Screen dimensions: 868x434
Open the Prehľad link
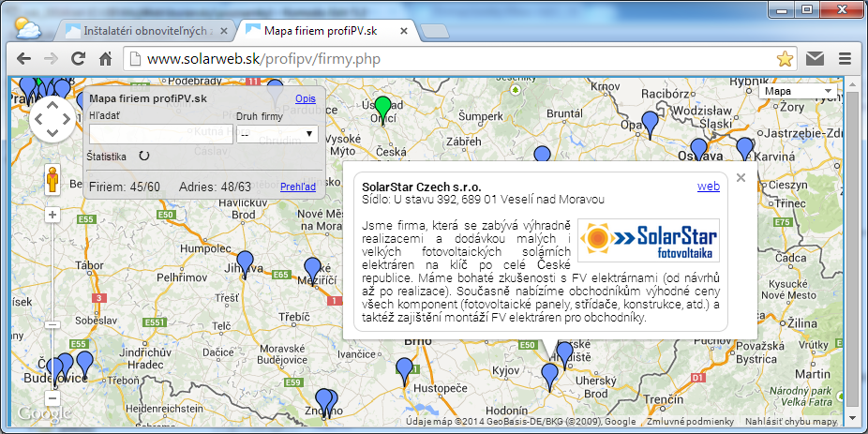coord(298,187)
